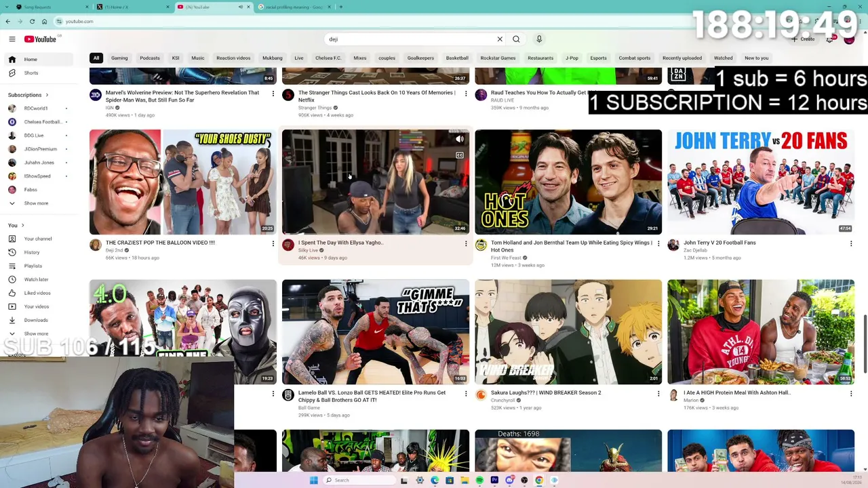Select the Chelsea F.C. filter chip
The width and height of the screenshot is (868, 488).
pyautogui.click(x=328, y=58)
